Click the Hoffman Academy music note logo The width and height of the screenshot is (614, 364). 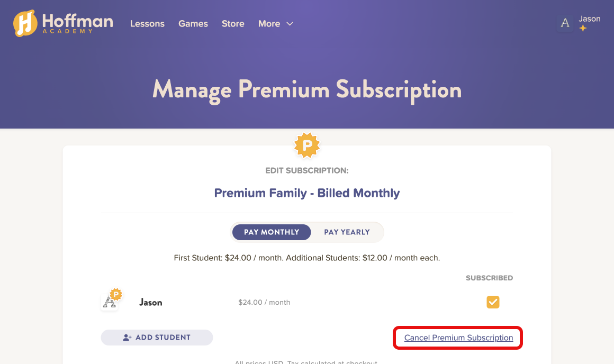pyautogui.click(x=25, y=23)
